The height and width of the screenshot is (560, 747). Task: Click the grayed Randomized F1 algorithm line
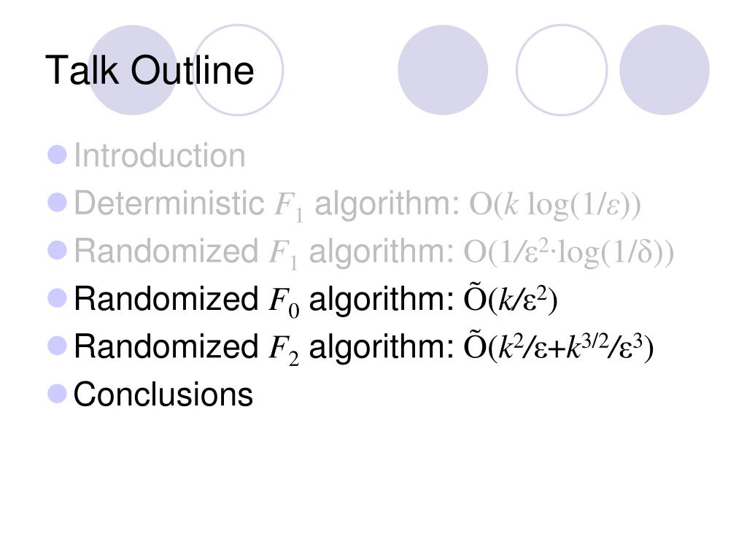(374, 252)
